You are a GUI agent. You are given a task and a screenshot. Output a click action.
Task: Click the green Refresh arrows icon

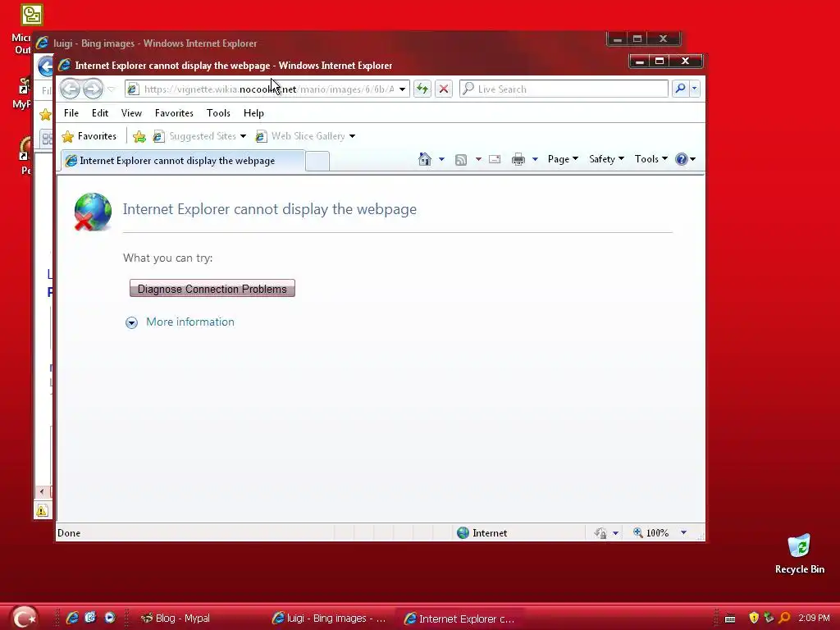(422, 89)
